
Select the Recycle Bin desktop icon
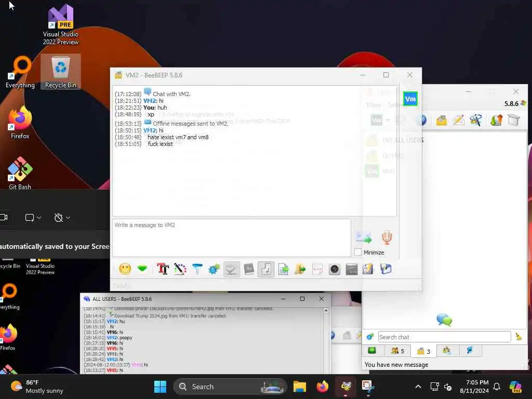pyautogui.click(x=61, y=72)
